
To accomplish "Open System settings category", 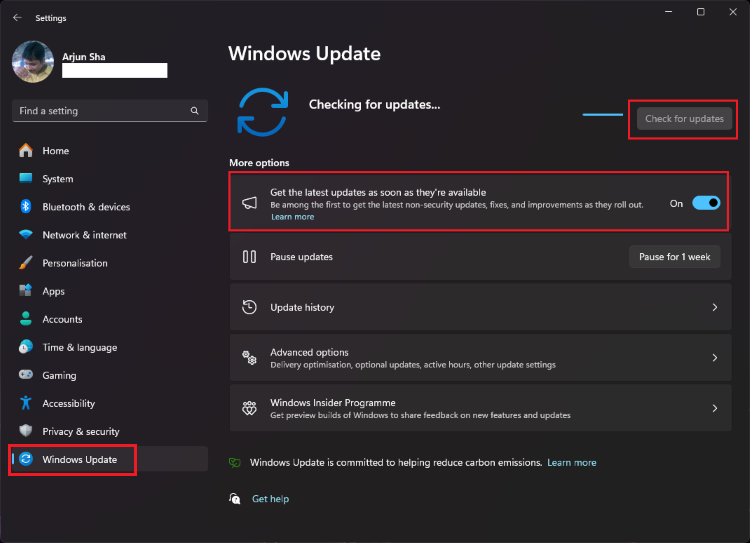I will click(x=110, y=178).
